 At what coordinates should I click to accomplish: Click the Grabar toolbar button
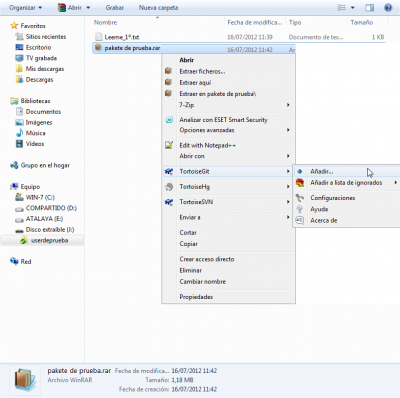(115, 7)
